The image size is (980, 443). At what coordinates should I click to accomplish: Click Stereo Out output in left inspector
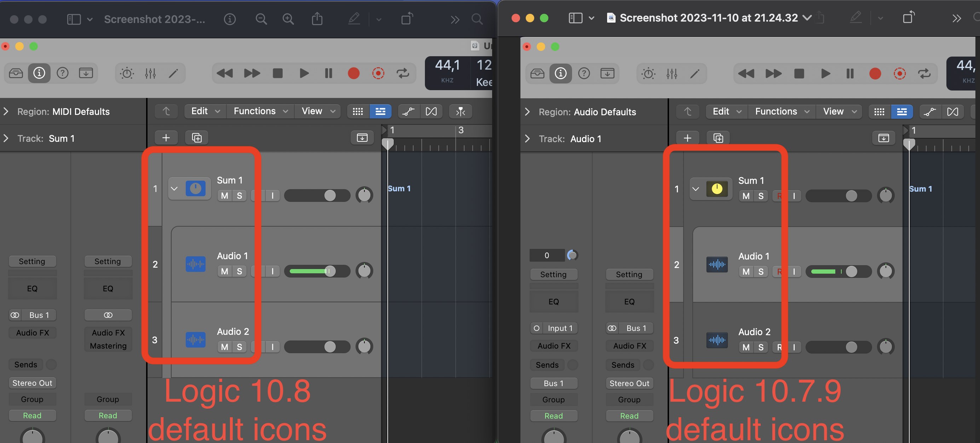[32, 383]
